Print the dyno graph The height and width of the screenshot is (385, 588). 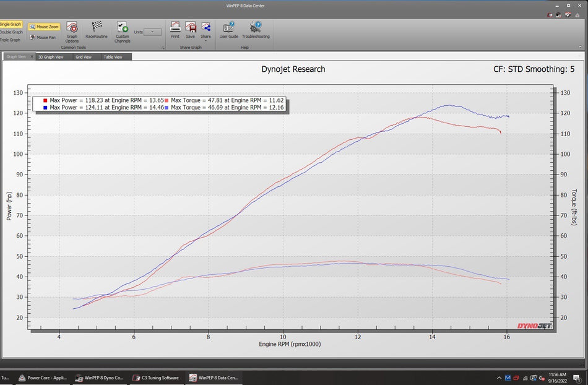[x=175, y=30]
